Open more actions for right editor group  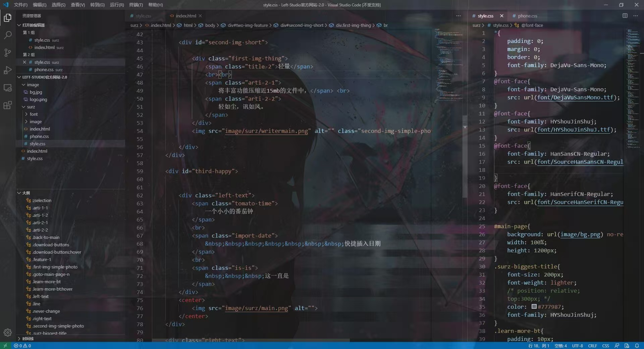[x=636, y=16]
